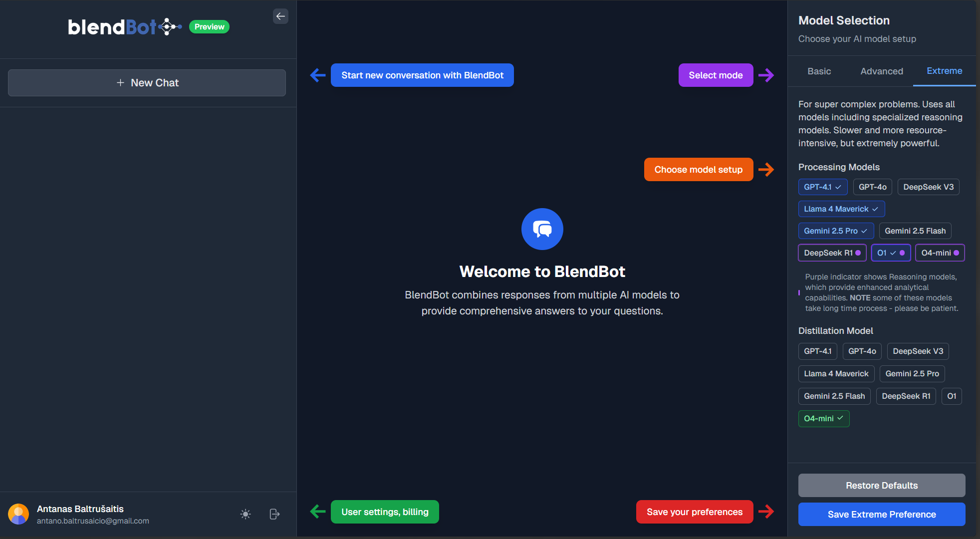Choose Llama 4 Maverick as distillation model
This screenshot has width=980, height=539.
pos(836,374)
